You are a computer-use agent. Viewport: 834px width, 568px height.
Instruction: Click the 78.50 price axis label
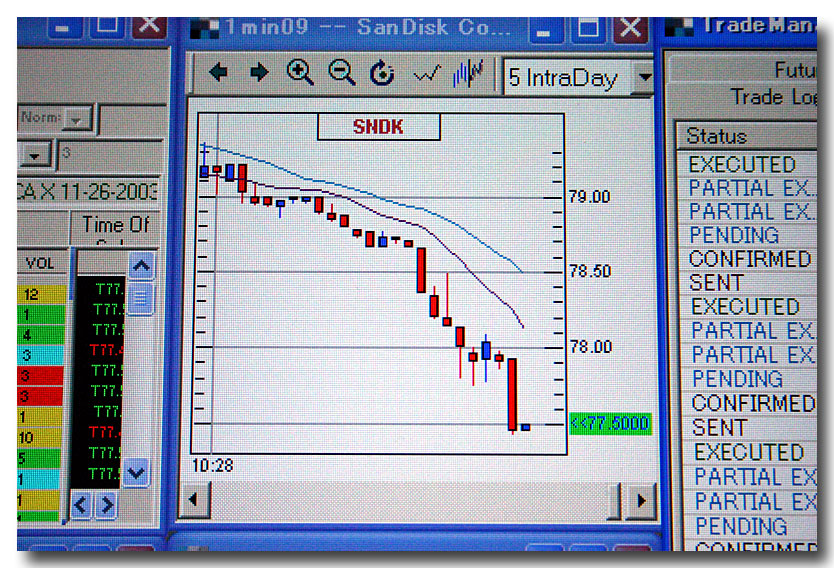click(x=590, y=271)
